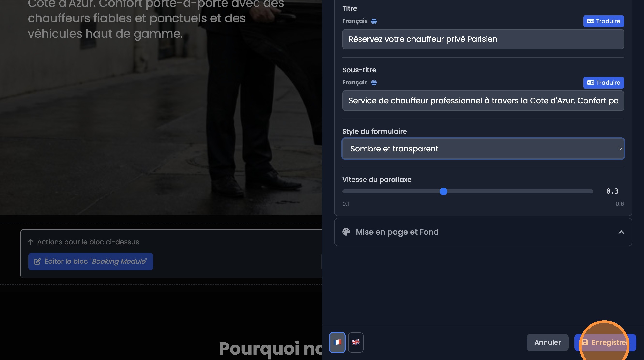Click the parallax speed slider handle

tap(443, 192)
